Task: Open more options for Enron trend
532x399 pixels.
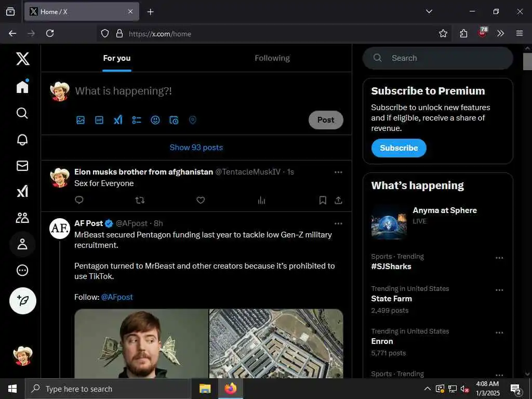Action: (x=499, y=333)
